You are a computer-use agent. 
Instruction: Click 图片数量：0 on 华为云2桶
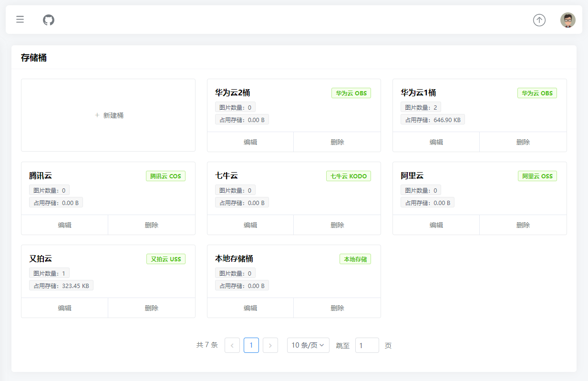coord(235,107)
